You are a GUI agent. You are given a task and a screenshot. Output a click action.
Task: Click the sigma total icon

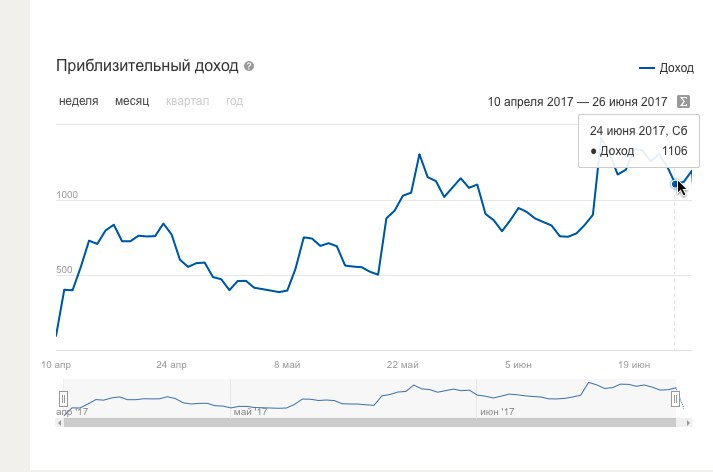pyautogui.click(x=683, y=101)
